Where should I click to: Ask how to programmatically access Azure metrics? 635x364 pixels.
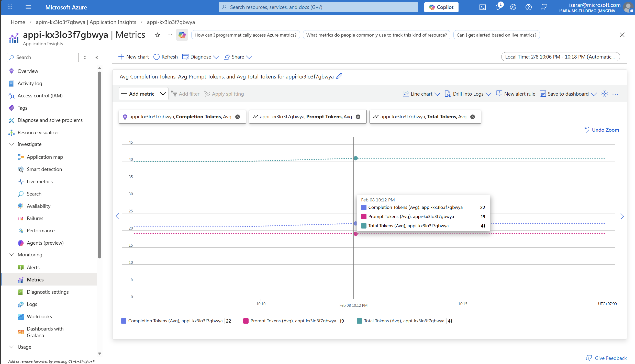[246, 35]
